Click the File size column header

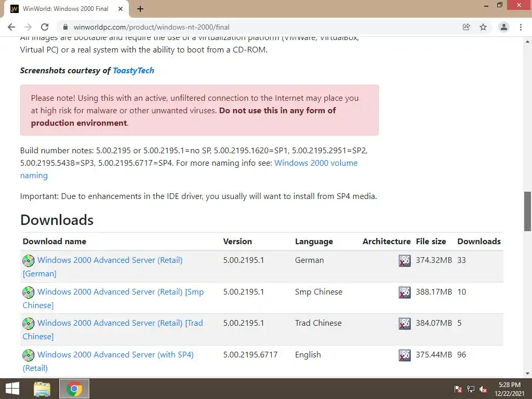click(x=431, y=241)
